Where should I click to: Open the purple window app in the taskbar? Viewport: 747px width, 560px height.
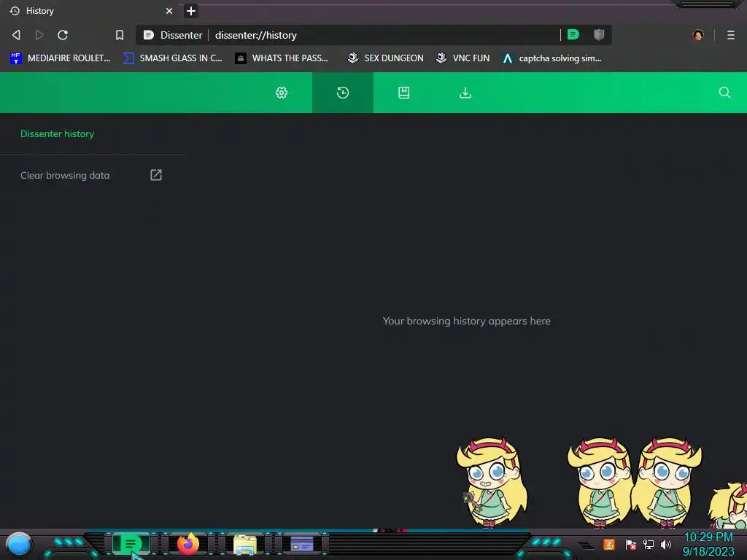pos(302,543)
